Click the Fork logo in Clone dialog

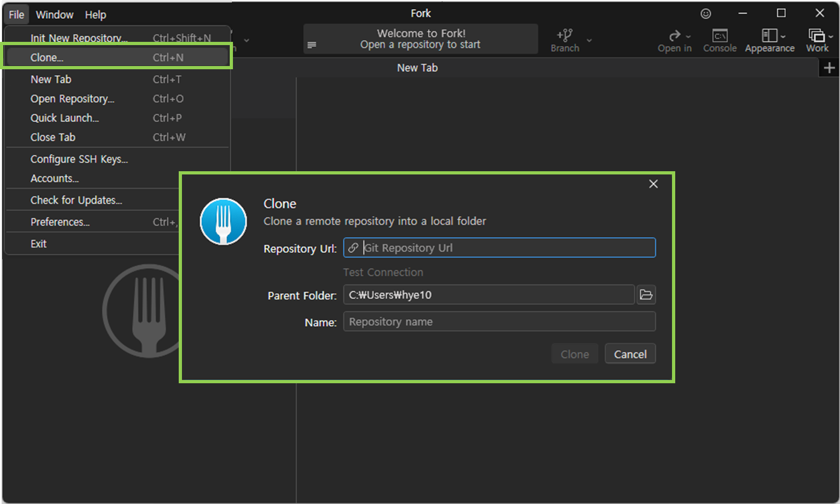click(223, 222)
